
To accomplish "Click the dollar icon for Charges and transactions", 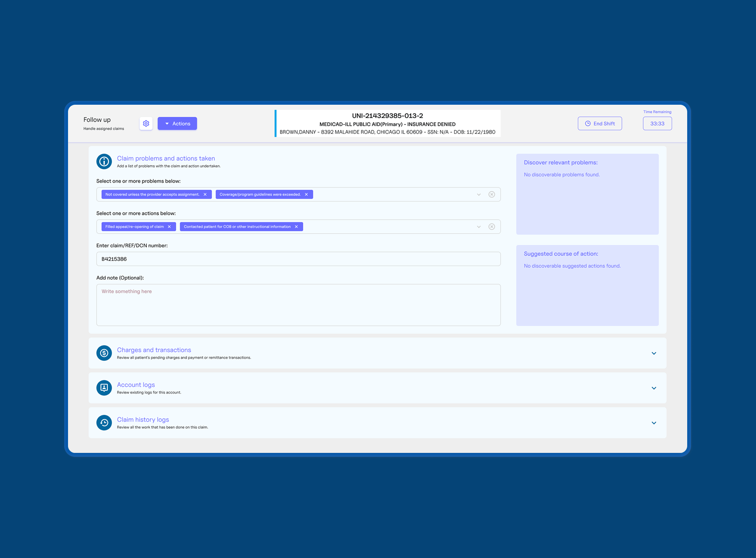I will (104, 353).
